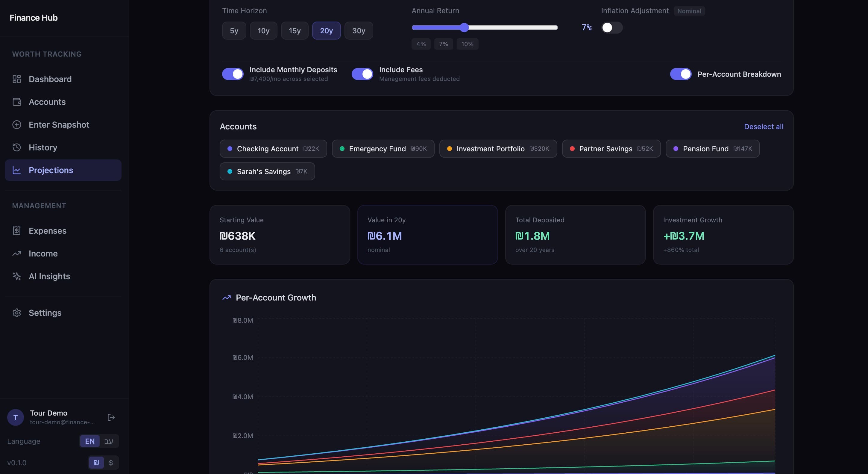
Task: Toggle Include Fees switch
Action: [x=362, y=74]
